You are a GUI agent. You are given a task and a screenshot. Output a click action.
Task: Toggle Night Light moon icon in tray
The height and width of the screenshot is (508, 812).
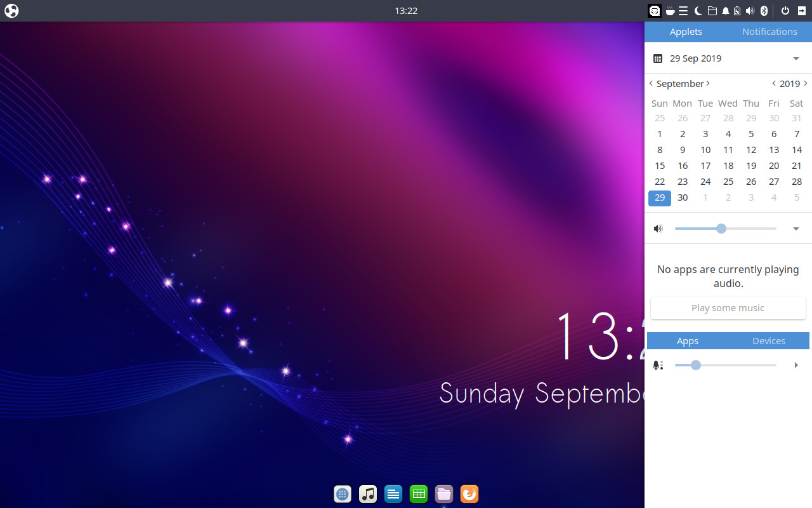(698, 10)
